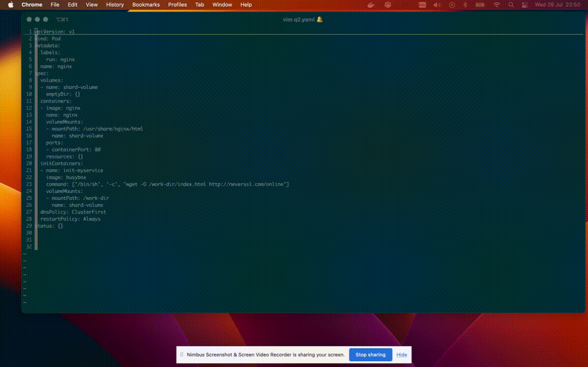Screen dimensions: 588x367
Task: Click the 'emptyDir: {}' line
Action: tap(63, 94)
